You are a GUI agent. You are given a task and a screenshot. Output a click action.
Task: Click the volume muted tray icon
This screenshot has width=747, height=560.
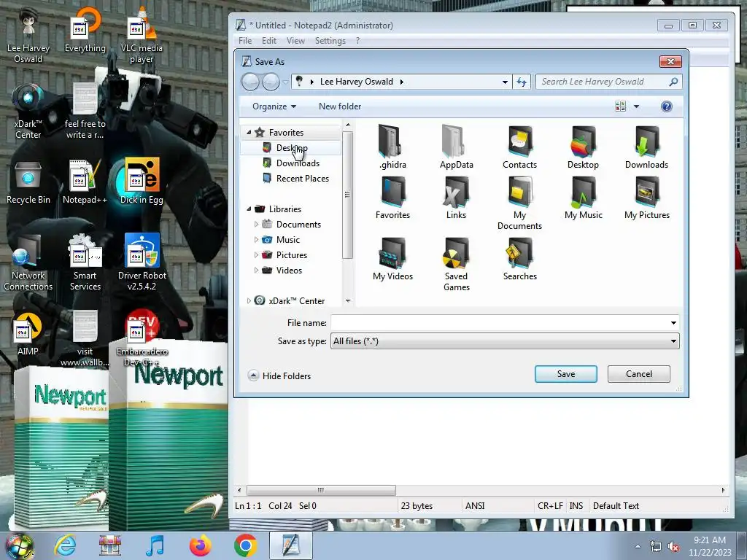pyautogui.click(x=673, y=546)
